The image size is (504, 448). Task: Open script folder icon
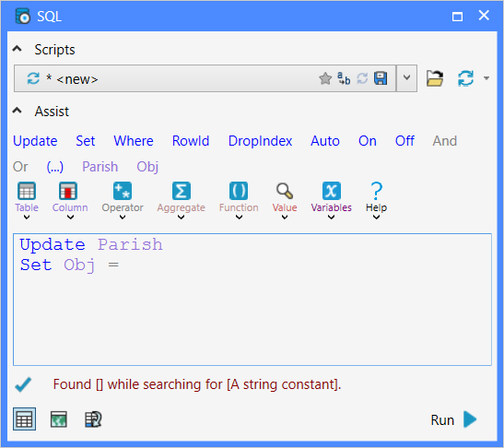point(435,78)
